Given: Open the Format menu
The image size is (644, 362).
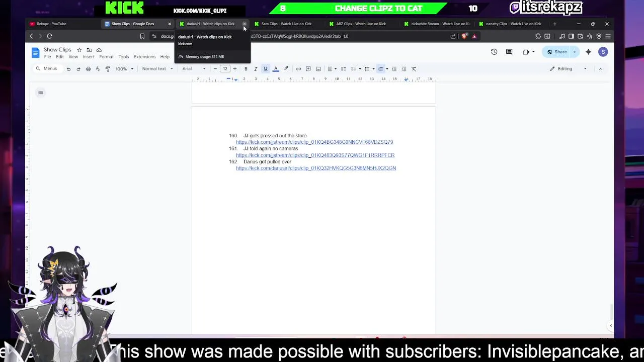Looking at the screenshot, I should pos(106,57).
